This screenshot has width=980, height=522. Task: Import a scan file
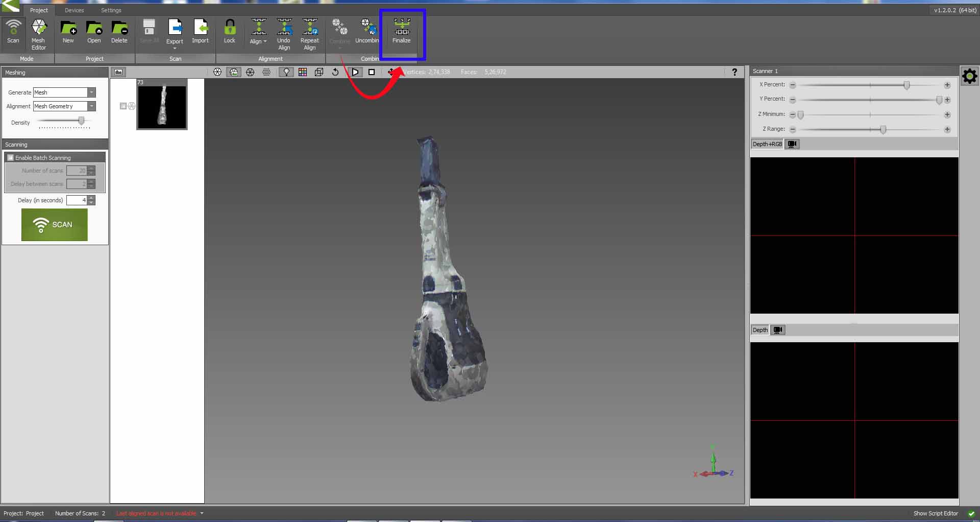pyautogui.click(x=200, y=32)
